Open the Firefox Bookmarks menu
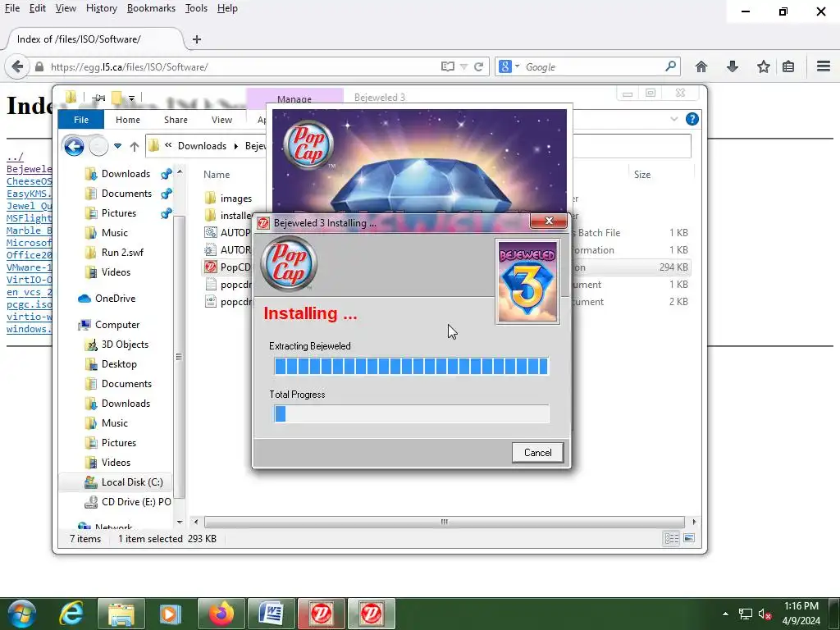Image resolution: width=840 pixels, height=630 pixels. click(x=151, y=8)
